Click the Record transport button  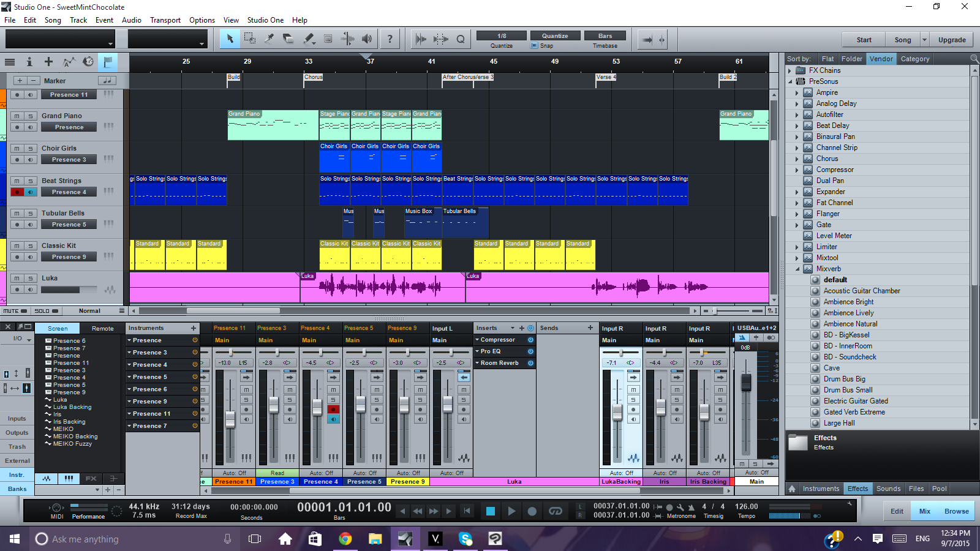click(532, 511)
